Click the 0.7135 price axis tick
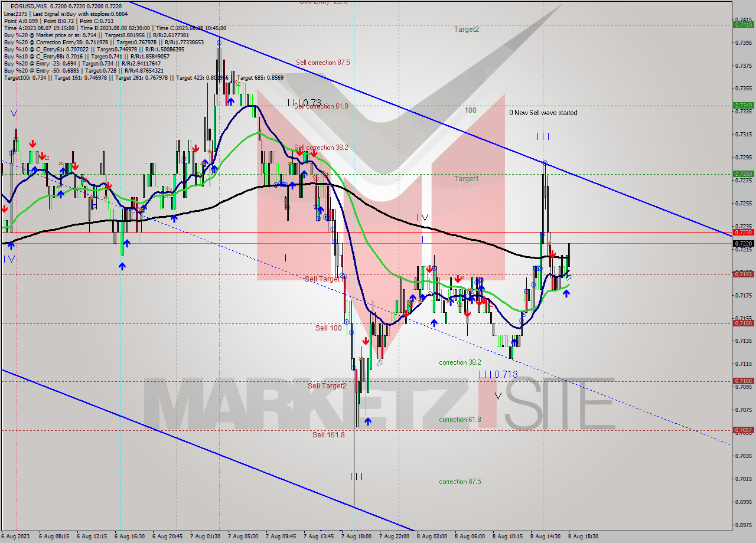Screen dimensions: 756x543 (744, 341)
